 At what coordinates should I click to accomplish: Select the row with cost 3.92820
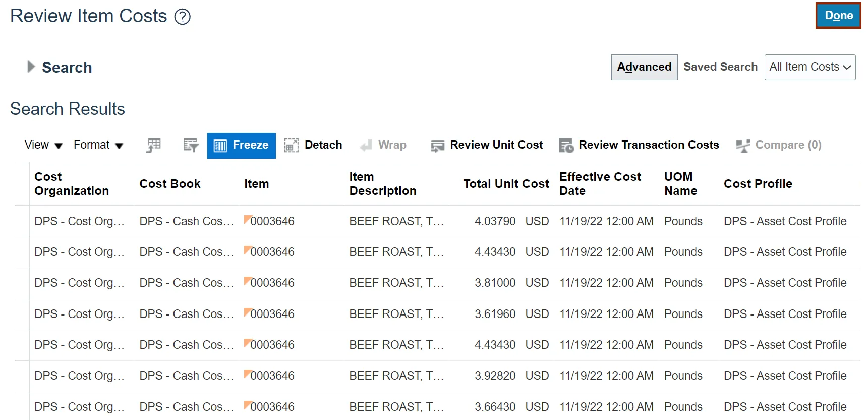[495, 376]
